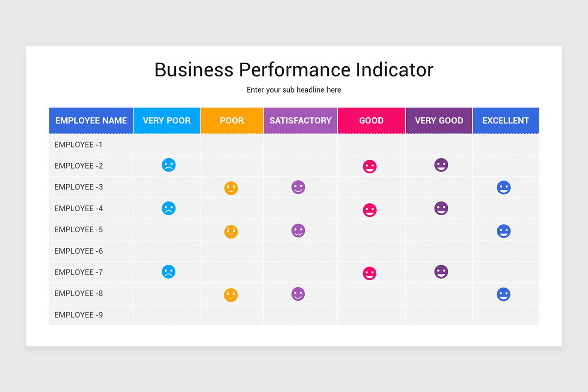The height and width of the screenshot is (392, 588).
Task: Click Employee -4's dark purple grinning face
Action: click(x=441, y=208)
